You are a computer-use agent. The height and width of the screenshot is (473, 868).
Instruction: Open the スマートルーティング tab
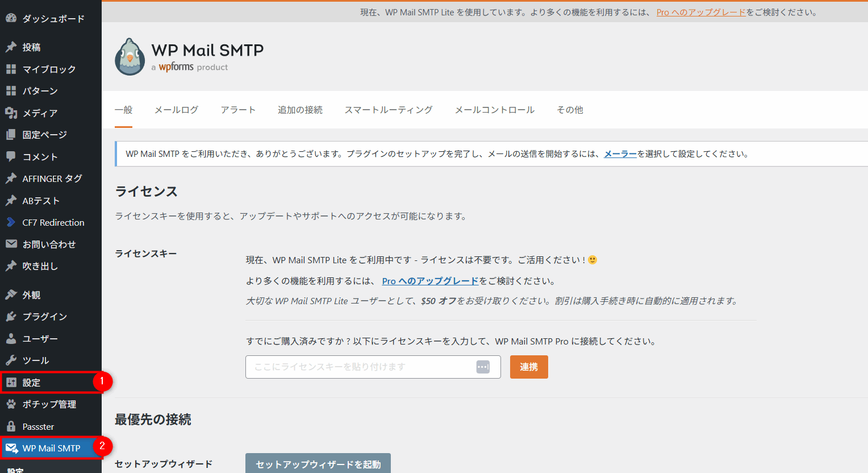click(x=389, y=110)
